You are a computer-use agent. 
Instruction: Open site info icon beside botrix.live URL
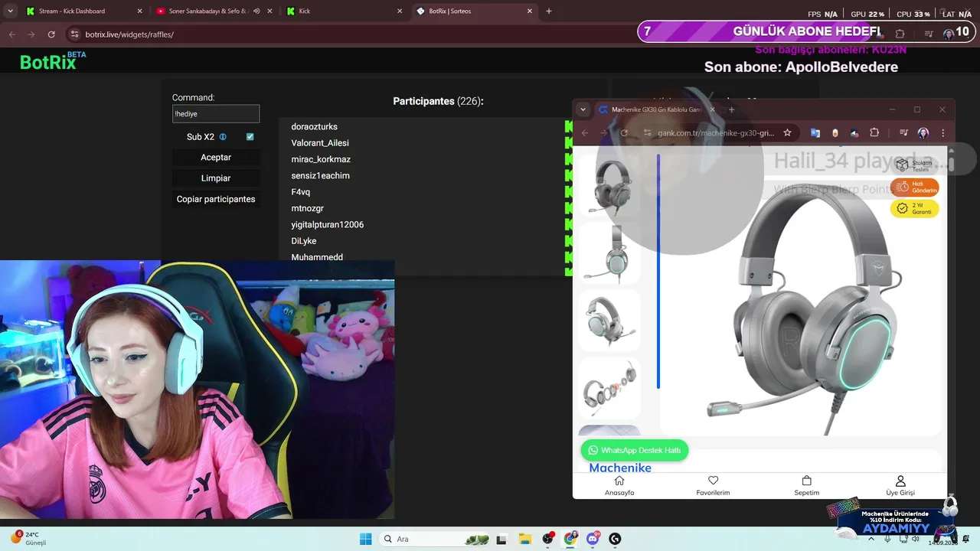coord(74,34)
